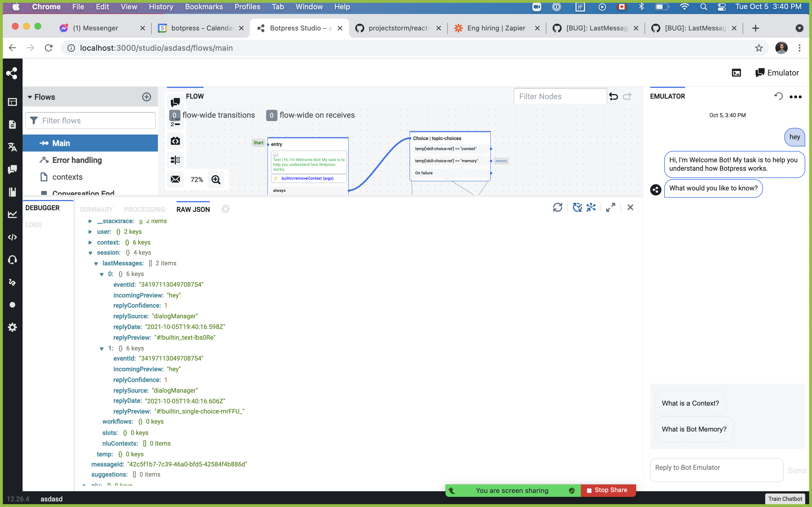Click the zoom-in magnifier in the flow toolbar
The image size is (812, 507).
point(216,180)
